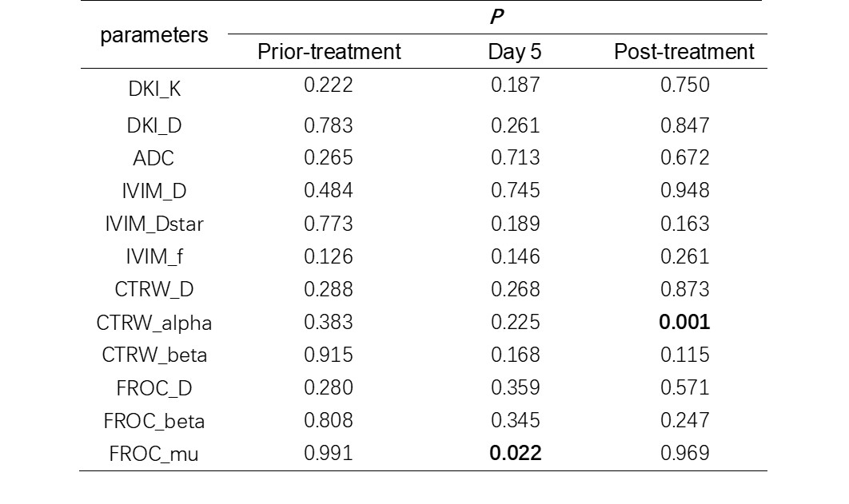Click the FROC_beta row label

(x=154, y=421)
